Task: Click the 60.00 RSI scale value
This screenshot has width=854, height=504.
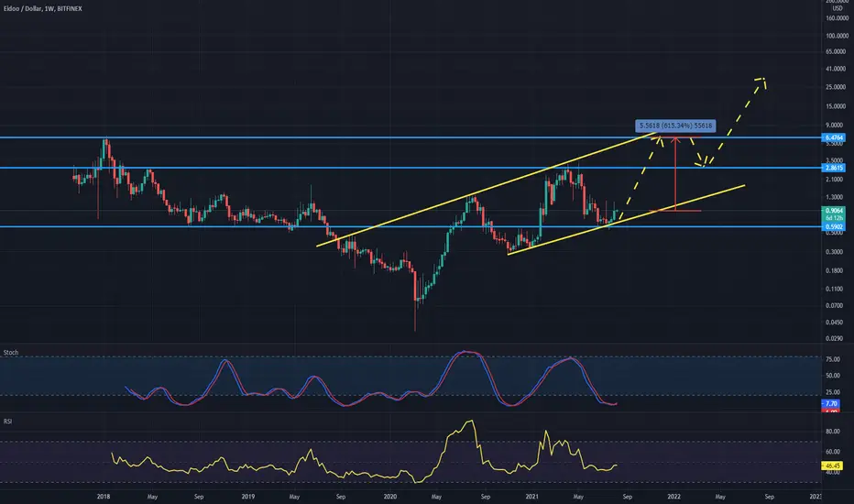Action: [833, 452]
